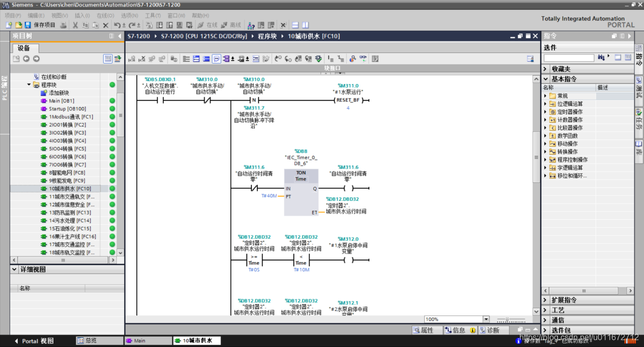Click the save (floppy disk) icon

click(x=28, y=25)
